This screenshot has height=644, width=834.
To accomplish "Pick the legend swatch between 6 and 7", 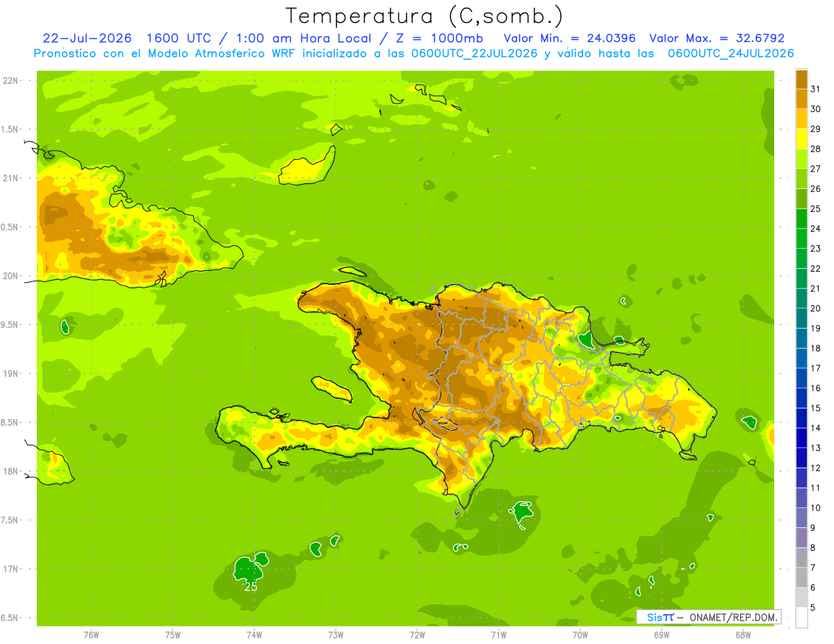I will pos(801,578).
